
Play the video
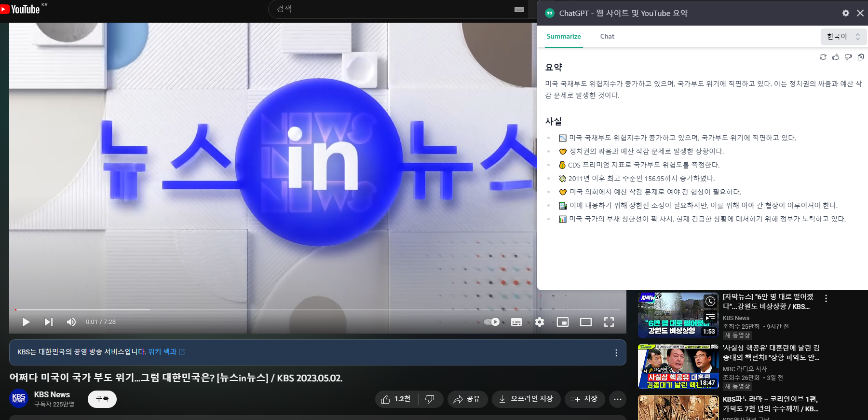tap(26, 322)
